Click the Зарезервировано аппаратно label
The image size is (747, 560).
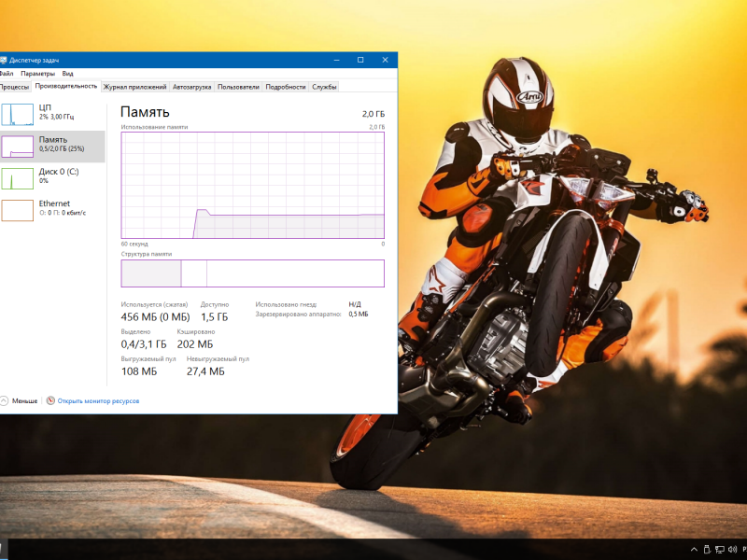(298, 314)
